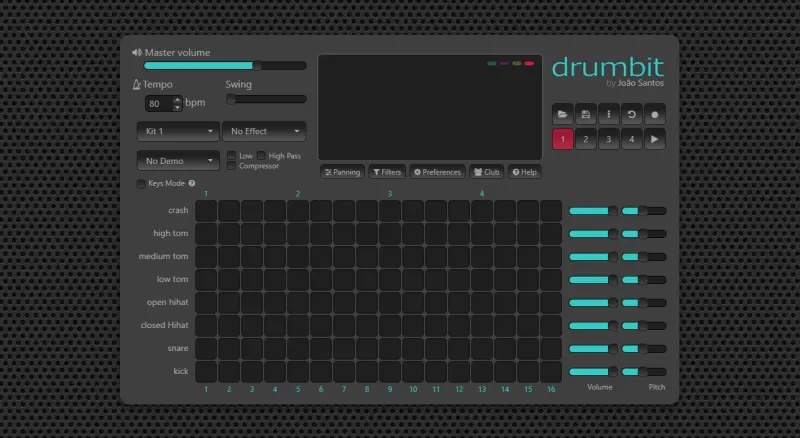Enable the High Pass checkbox
Viewport: 800px width, 438px height.
tap(262, 156)
